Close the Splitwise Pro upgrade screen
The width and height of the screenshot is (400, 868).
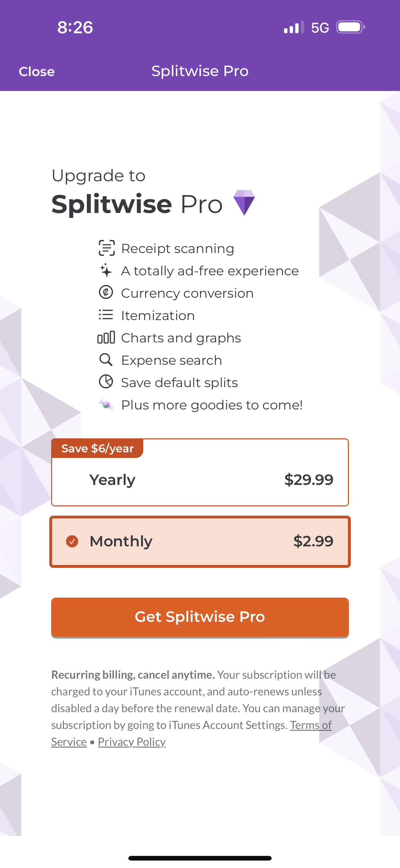coord(37,71)
